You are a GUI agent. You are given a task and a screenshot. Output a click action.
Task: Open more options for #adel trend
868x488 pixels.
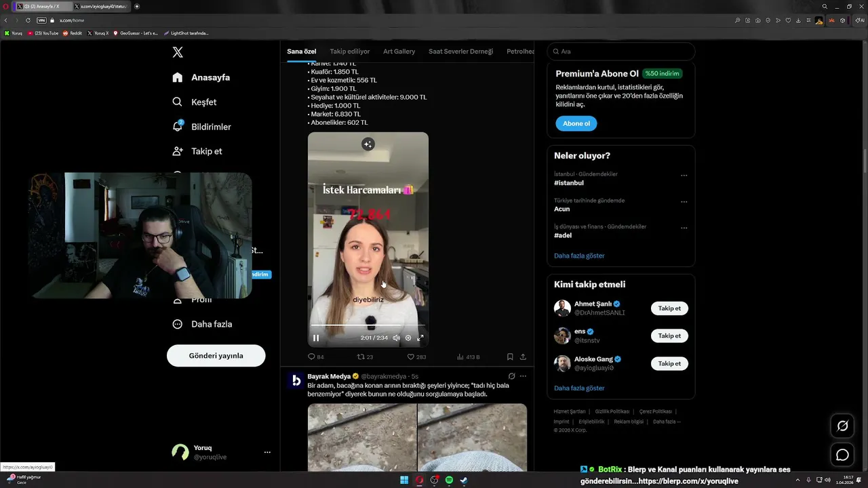[684, 228]
